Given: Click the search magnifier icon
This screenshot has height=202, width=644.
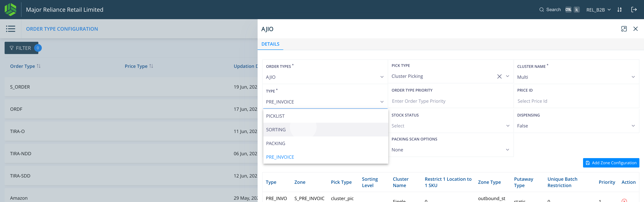Looking at the screenshot, I should (x=541, y=10).
